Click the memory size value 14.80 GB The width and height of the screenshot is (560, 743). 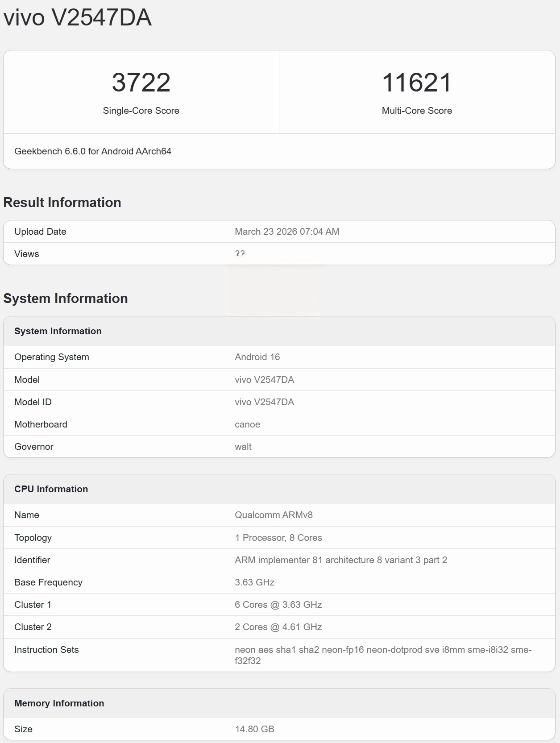[255, 729]
